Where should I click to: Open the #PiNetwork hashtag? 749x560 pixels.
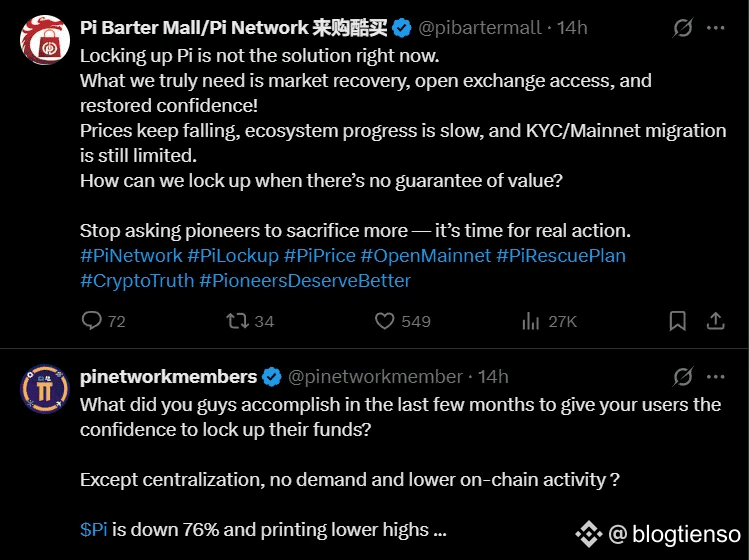131,256
